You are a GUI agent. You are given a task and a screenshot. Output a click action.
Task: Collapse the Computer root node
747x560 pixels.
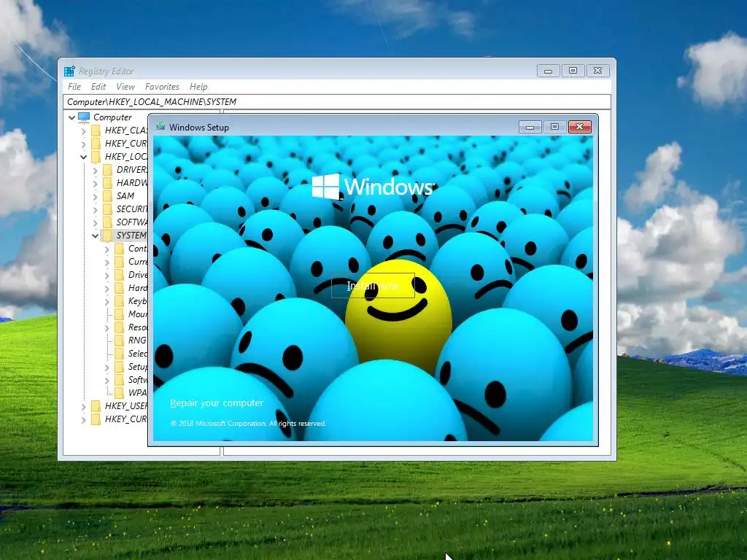[x=71, y=117]
